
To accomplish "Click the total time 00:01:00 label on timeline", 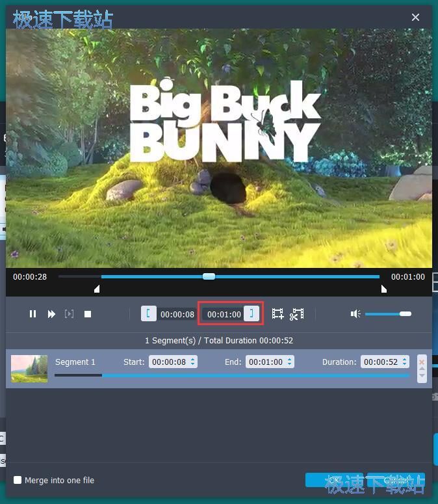I will point(408,277).
